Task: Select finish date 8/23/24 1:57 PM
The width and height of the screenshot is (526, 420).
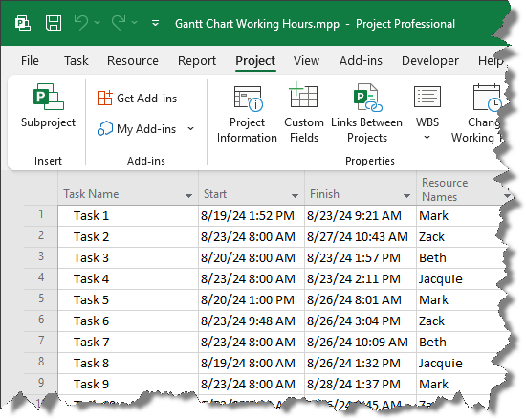Action: 361,258
